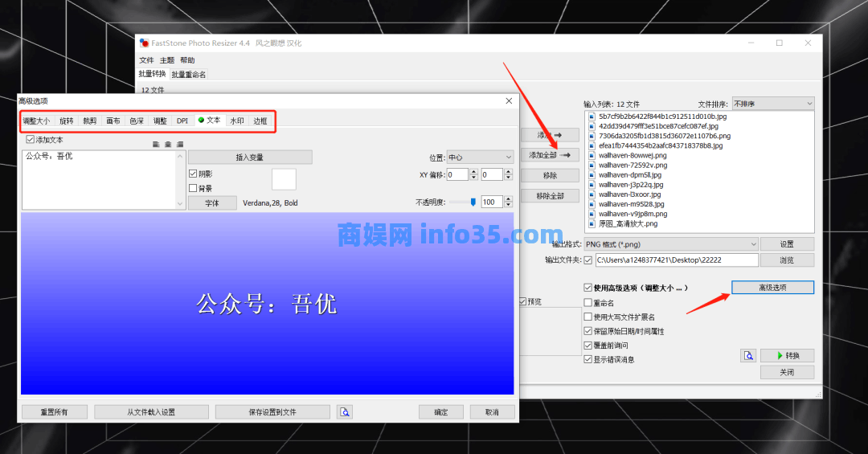The image size is (868, 454).
Task: Enable the 背景 background checkbox
Action: [x=193, y=188]
